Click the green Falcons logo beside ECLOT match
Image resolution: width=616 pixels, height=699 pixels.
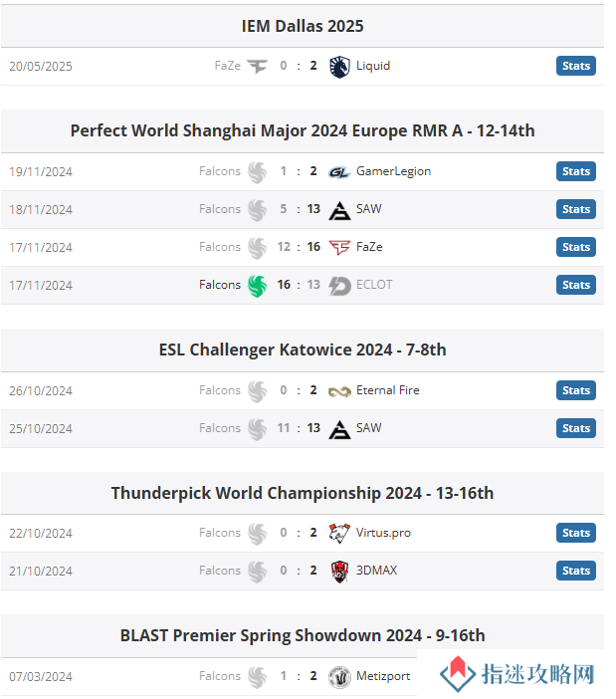(x=257, y=286)
